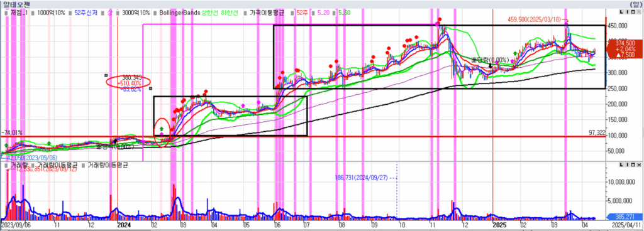Maximize the volume panel
This screenshot has width=644, height=231.
pyautogui.click(x=633, y=164)
